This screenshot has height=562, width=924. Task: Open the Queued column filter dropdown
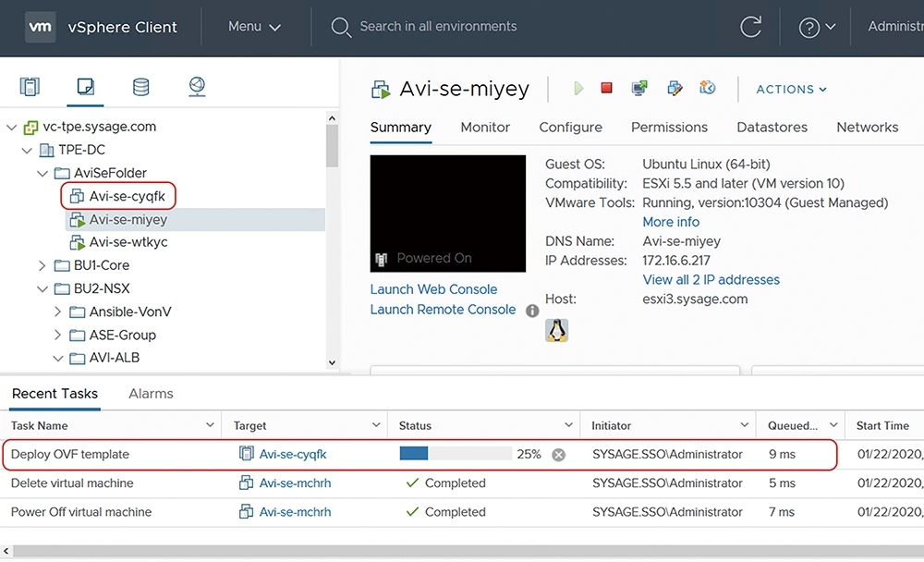click(833, 425)
